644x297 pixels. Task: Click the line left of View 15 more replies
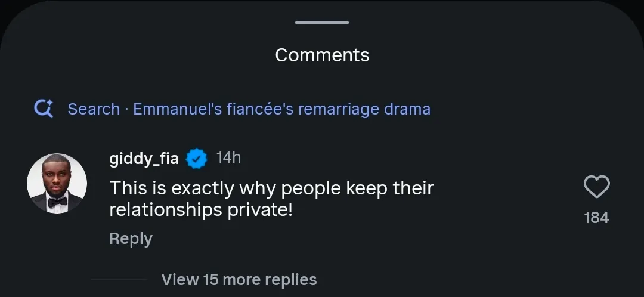click(x=118, y=279)
